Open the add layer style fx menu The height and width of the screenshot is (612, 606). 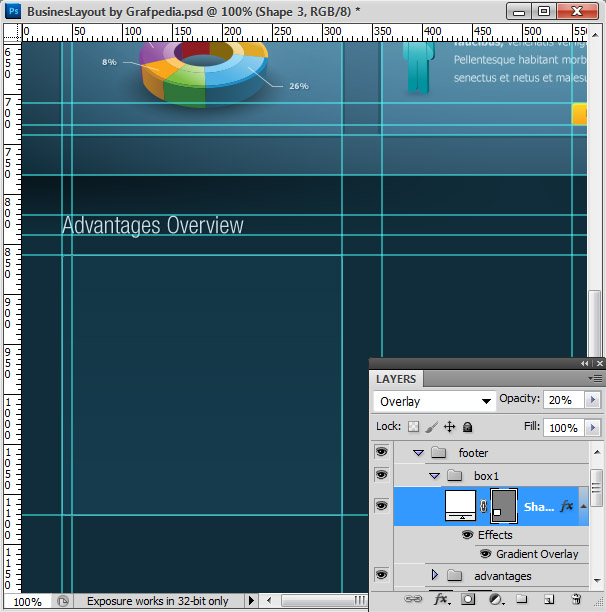point(443,599)
